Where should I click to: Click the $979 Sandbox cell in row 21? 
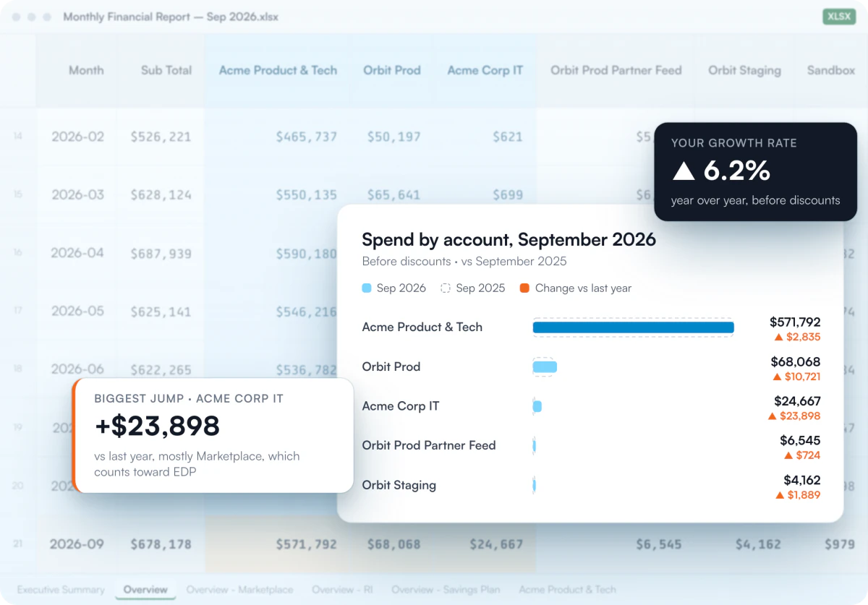[839, 544]
